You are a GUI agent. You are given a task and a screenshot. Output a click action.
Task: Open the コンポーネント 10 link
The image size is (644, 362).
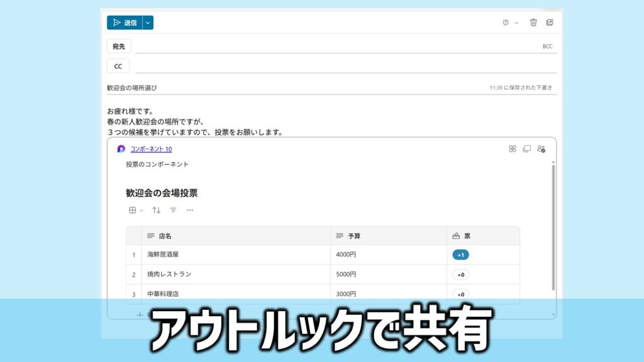pyautogui.click(x=151, y=149)
